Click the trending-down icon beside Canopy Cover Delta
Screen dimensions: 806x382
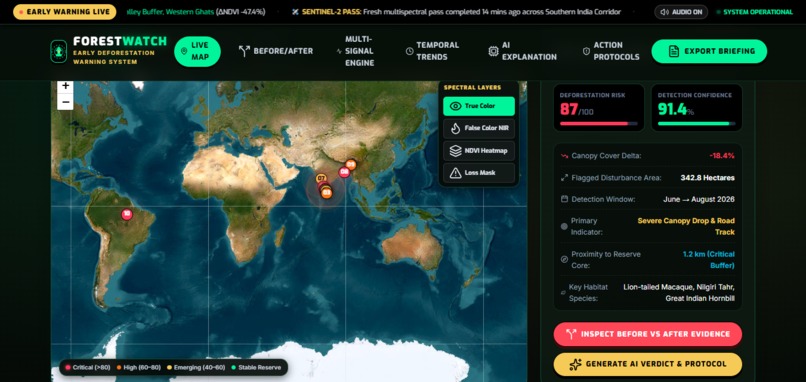pyautogui.click(x=564, y=156)
